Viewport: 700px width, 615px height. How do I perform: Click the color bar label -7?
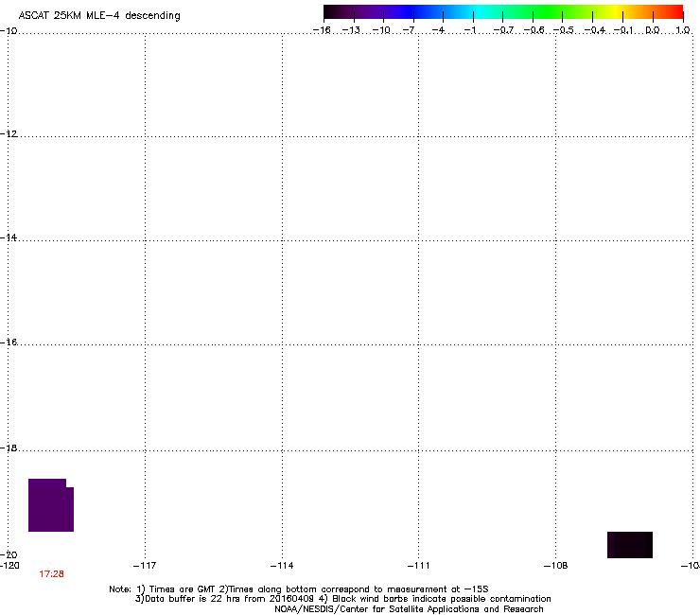coord(409,30)
